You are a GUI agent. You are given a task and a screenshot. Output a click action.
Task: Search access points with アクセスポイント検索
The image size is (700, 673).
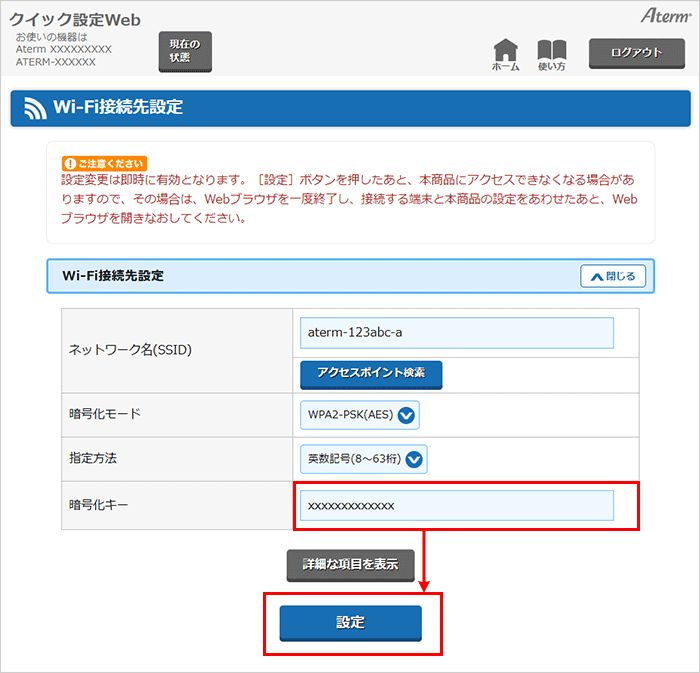[x=371, y=373]
